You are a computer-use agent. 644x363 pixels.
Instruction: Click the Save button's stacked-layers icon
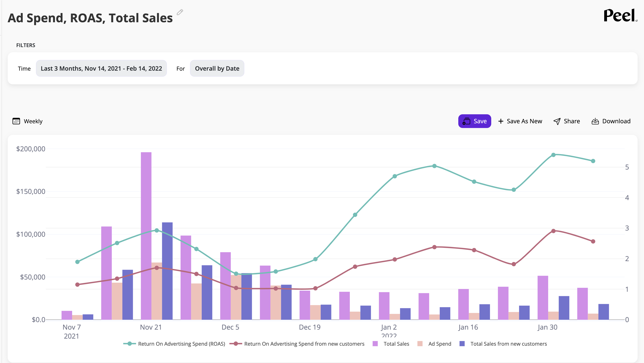point(466,121)
